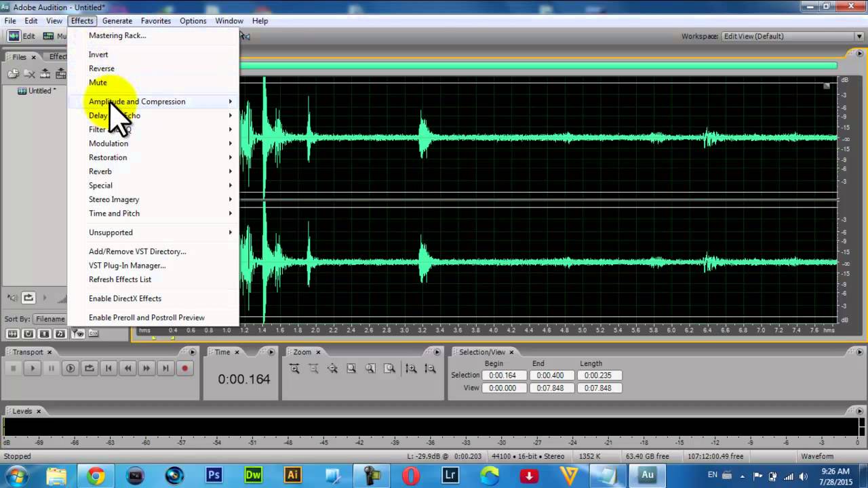Image resolution: width=868 pixels, height=488 pixels.
Task: Click the Play Looped transport button
Action: click(89, 368)
